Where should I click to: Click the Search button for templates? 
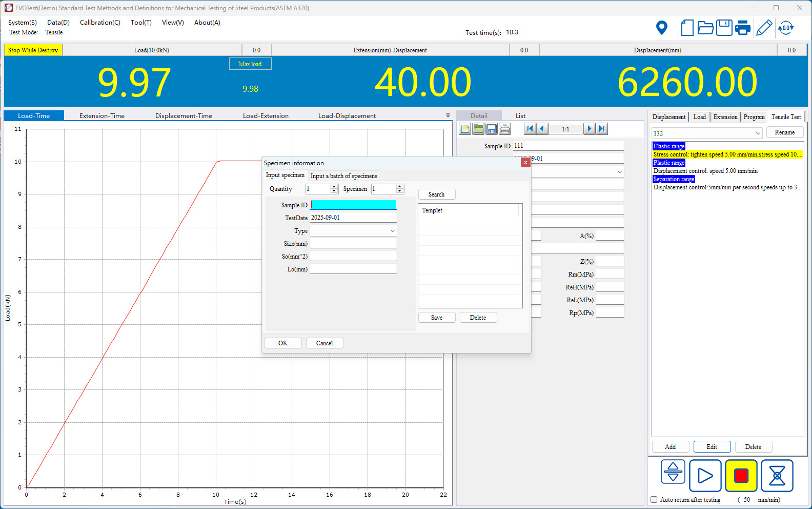click(436, 194)
